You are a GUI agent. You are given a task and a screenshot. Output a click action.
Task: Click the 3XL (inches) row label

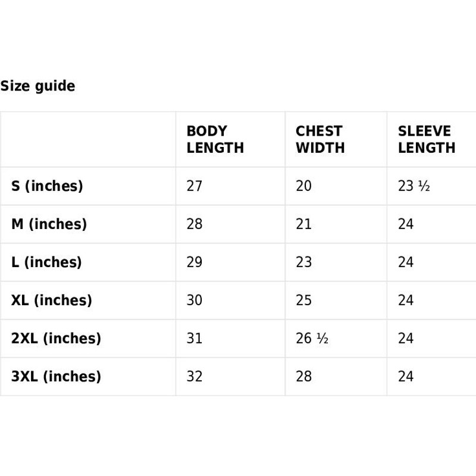click(x=56, y=377)
